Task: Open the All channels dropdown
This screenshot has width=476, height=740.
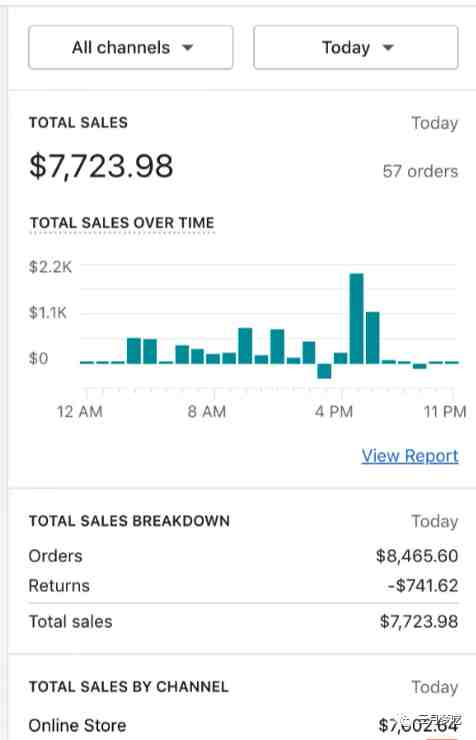Action: [131, 47]
